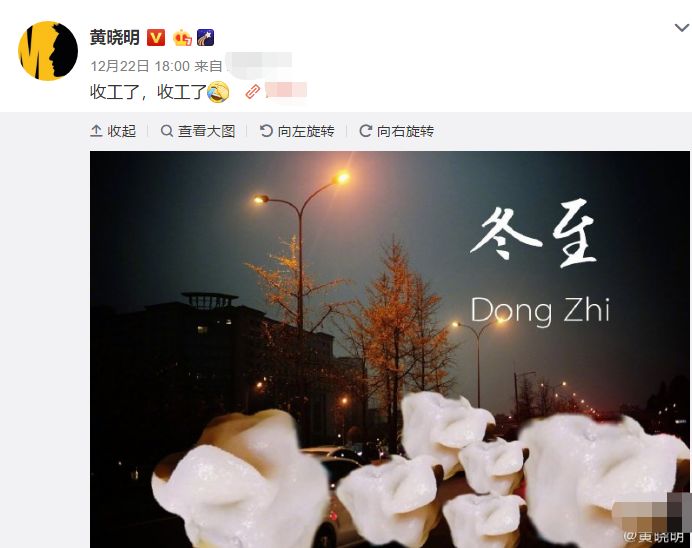This screenshot has width=692, height=548.
Task: Click the laughing-crying emoji in post
Action: [x=218, y=92]
